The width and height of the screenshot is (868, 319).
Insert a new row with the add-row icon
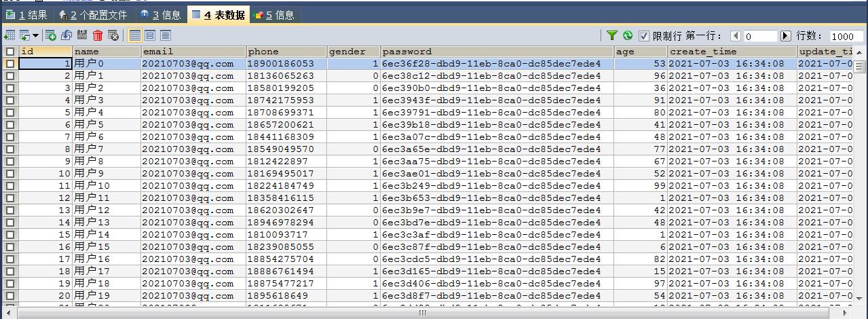[x=51, y=35]
